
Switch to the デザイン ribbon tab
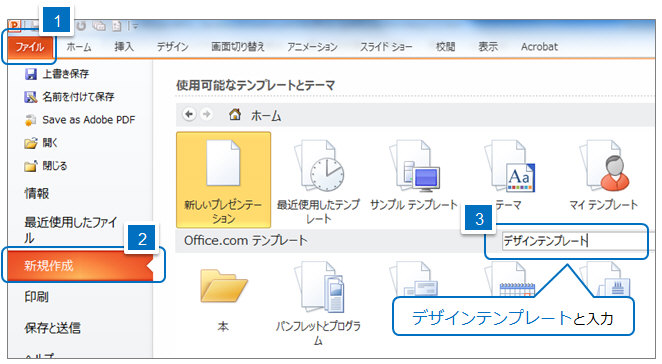point(173,47)
